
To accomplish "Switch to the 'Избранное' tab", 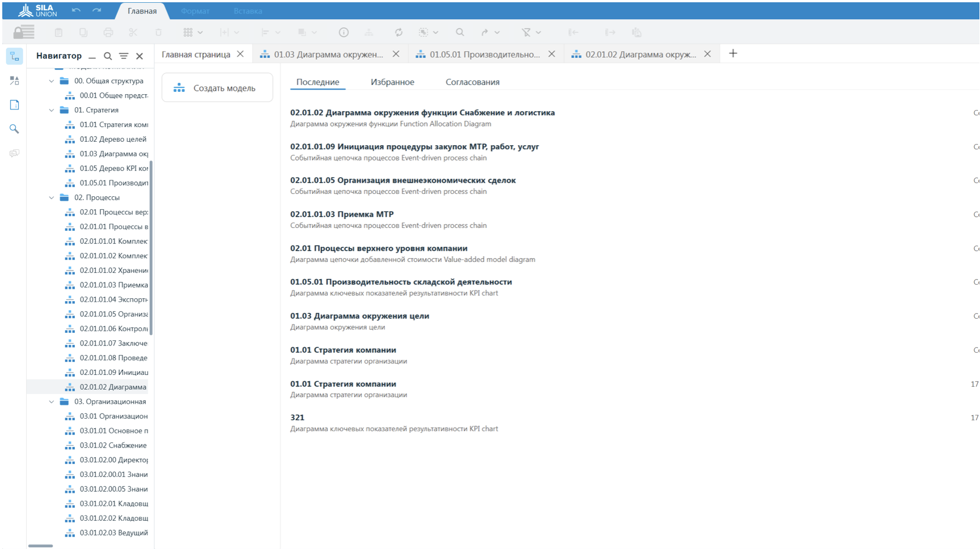I will (x=392, y=82).
